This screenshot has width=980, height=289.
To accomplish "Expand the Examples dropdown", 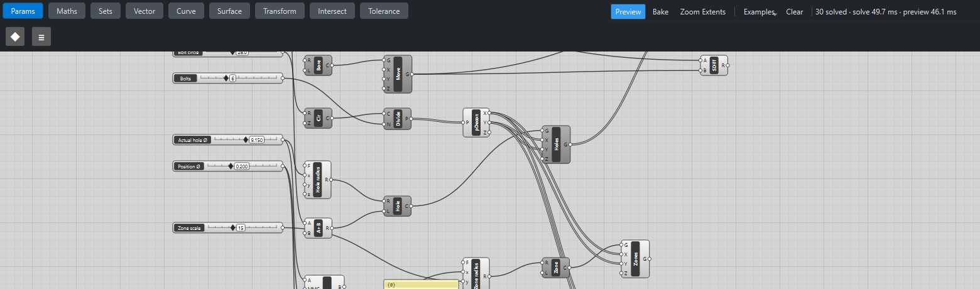I will tap(759, 12).
